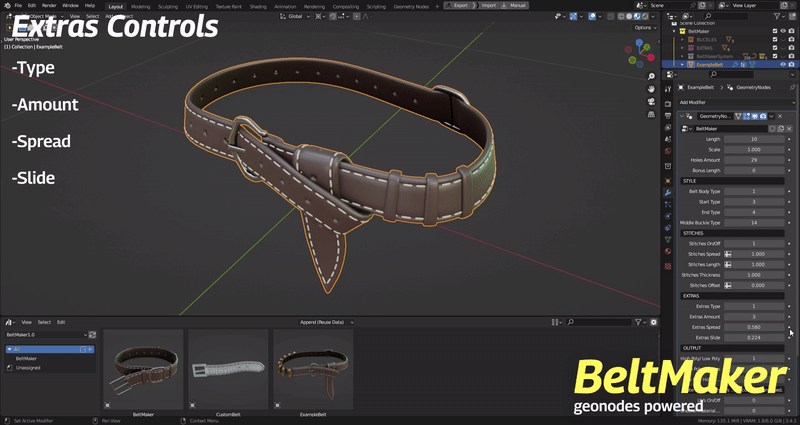Toggle camera view icon in viewport
The image size is (800, 425).
point(652,102)
